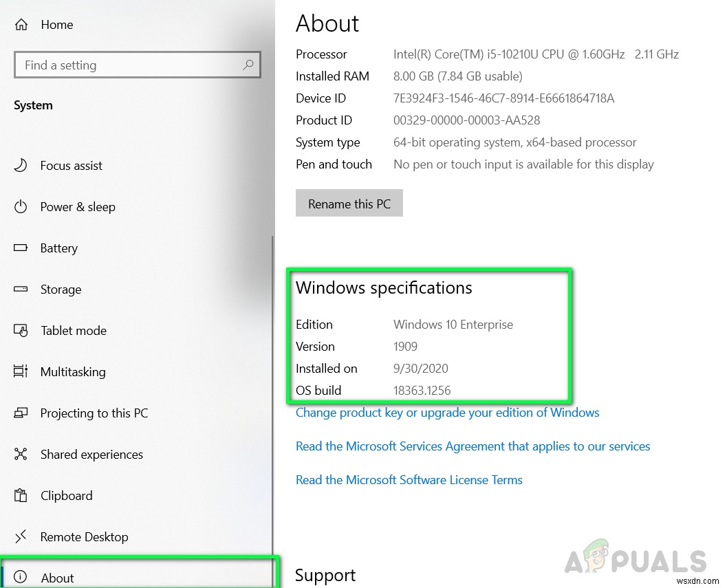Click the Battery icon

21,248
